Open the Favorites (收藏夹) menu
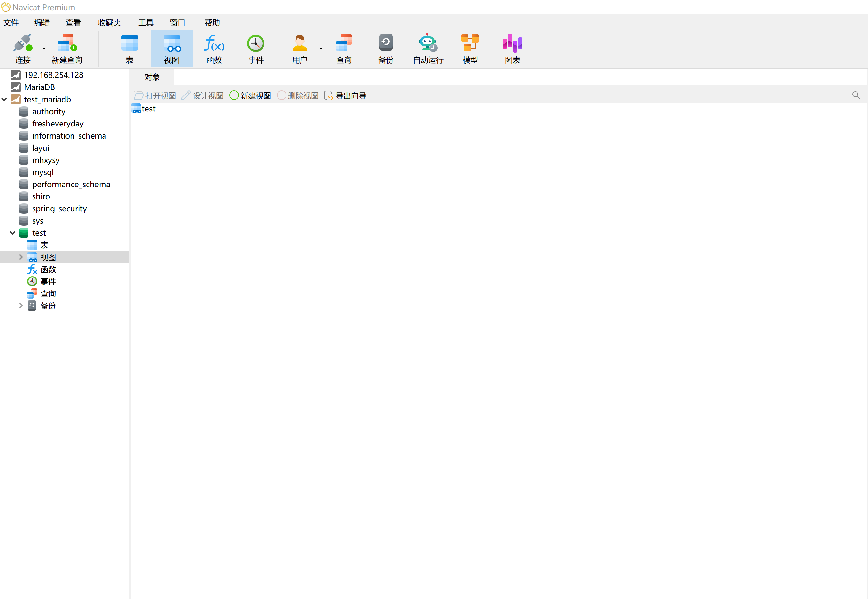Viewport: 868px width, 599px height. pos(110,23)
